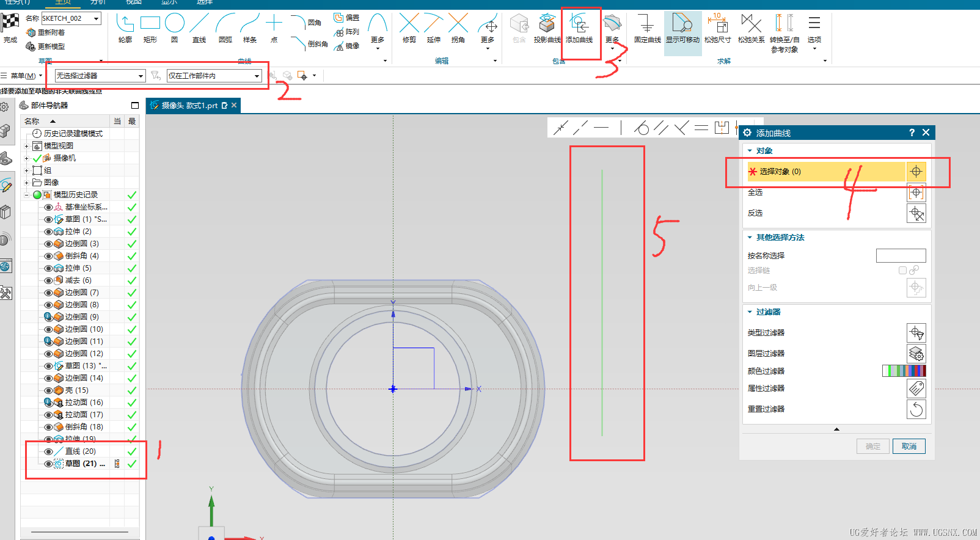The image size is (980, 540).
Task: Hide 边倒圆 (3) using its eye icon
Action: coord(49,244)
